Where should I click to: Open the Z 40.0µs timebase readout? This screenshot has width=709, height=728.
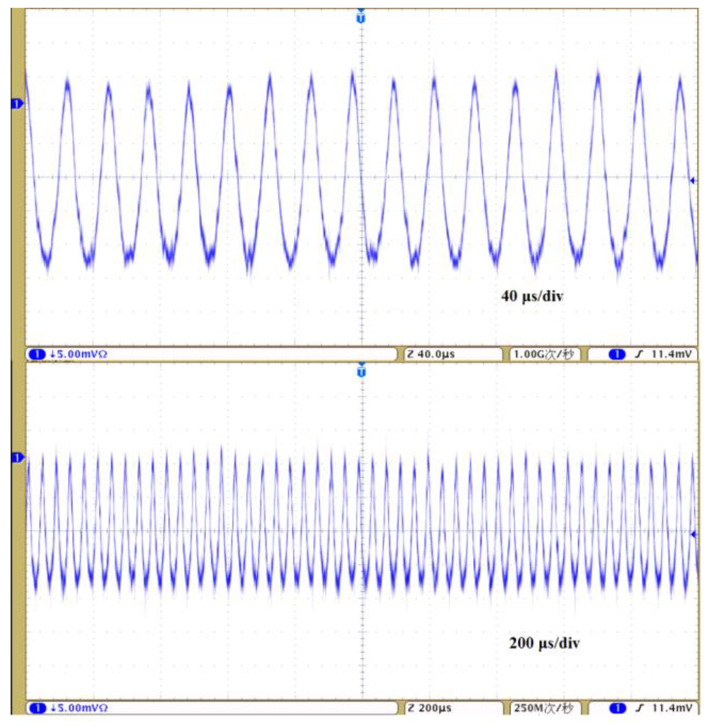(431, 354)
